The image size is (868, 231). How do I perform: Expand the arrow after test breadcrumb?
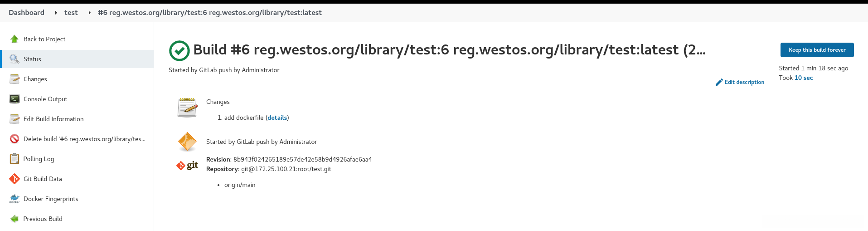point(89,13)
